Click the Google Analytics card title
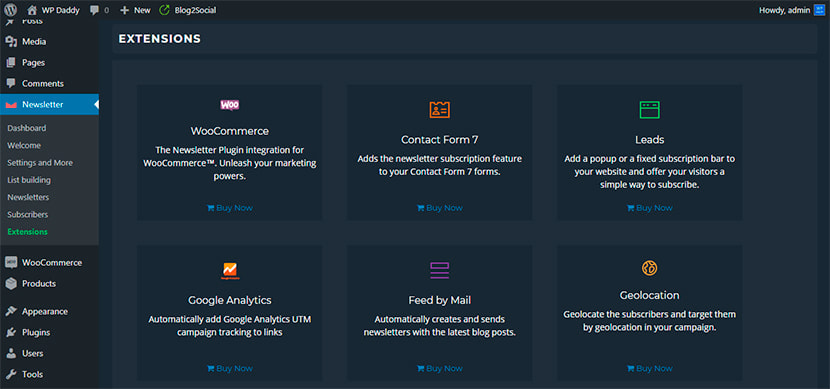The height and width of the screenshot is (389, 830). (x=230, y=300)
